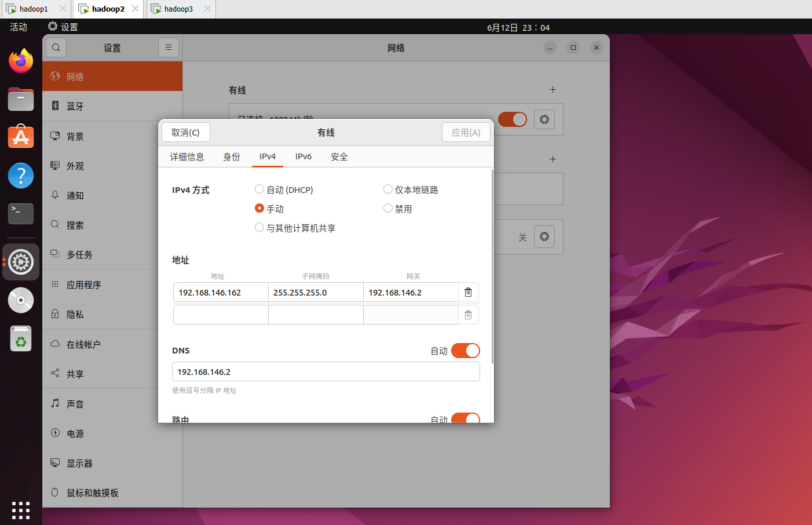The image size is (812, 525).
Task: Click the search icon in Settings header
Action: click(x=56, y=48)
